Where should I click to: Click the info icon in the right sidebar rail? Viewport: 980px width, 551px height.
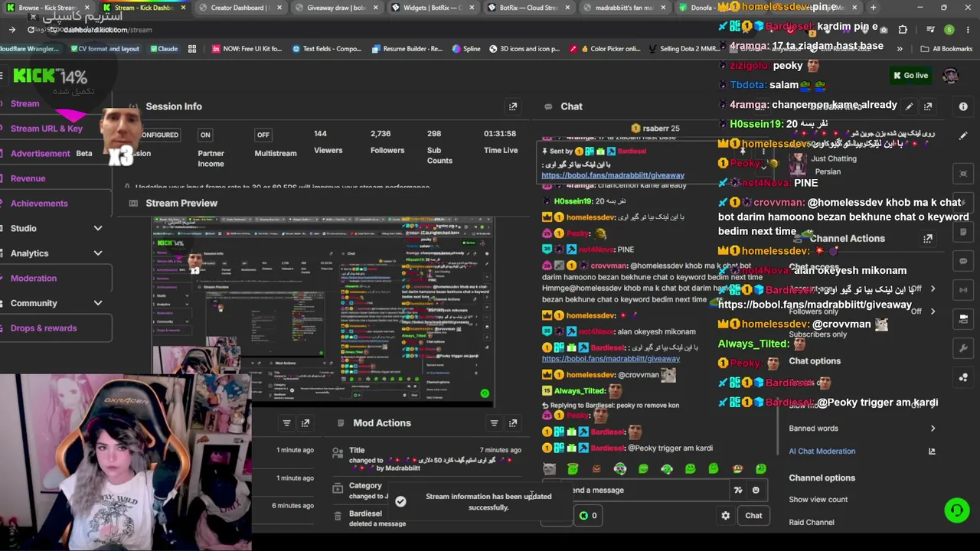click(963, 106)
